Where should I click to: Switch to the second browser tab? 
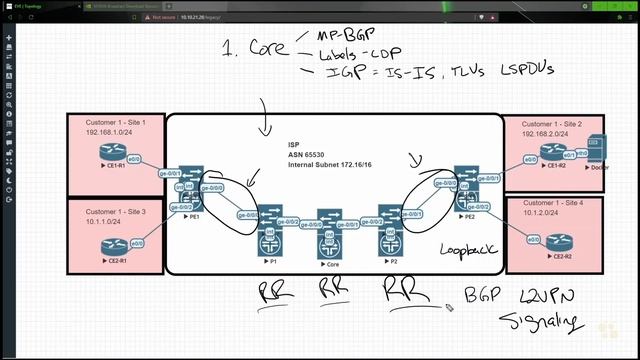(x=122, y=6)
